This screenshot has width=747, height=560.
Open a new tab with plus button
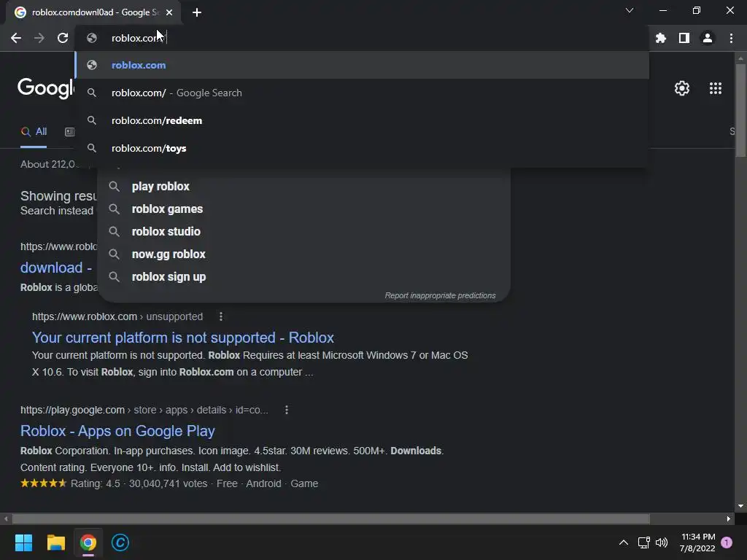tap(197, 12)
